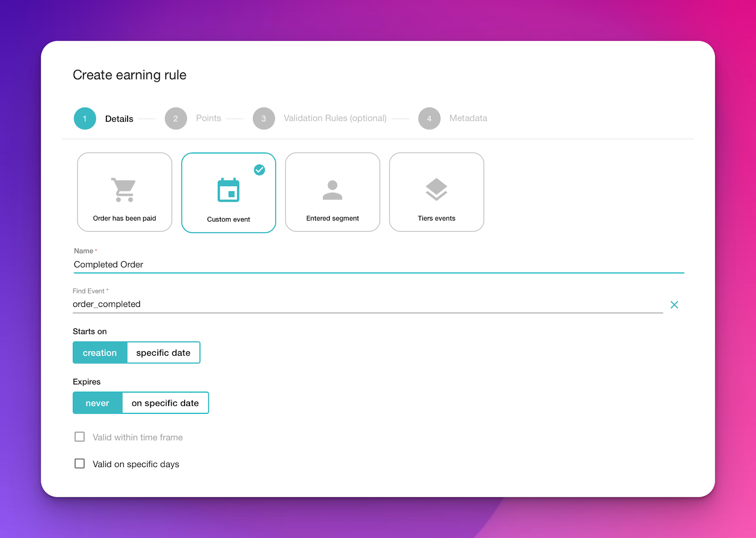Open Validation Rules (optional) step
Image resolution: width=756 pixels, height=538 pixels.
tap(335, 118)
